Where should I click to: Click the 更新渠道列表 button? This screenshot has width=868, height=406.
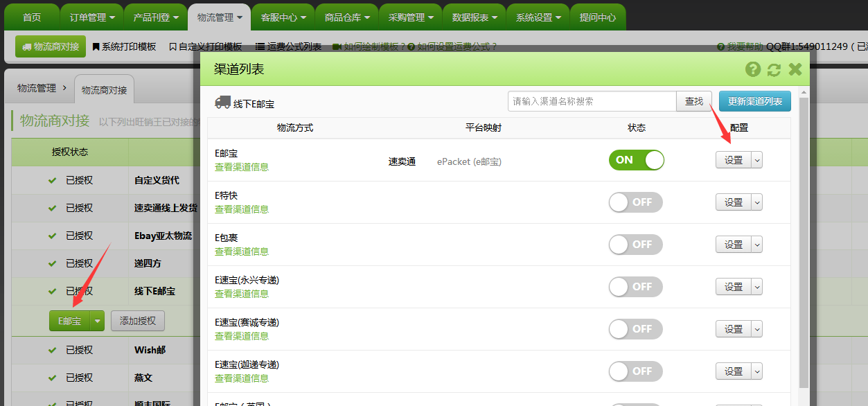coord(755,101)
